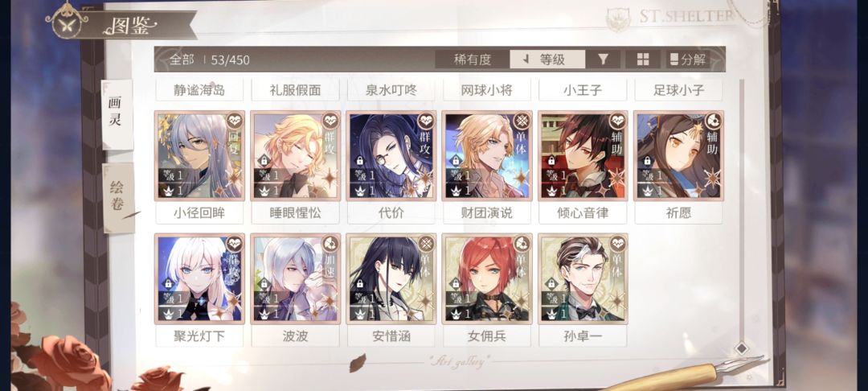The height and width of the screenshot is (391, 868).
Task: Select the 画灵 side tab
Action: point(117,113)
